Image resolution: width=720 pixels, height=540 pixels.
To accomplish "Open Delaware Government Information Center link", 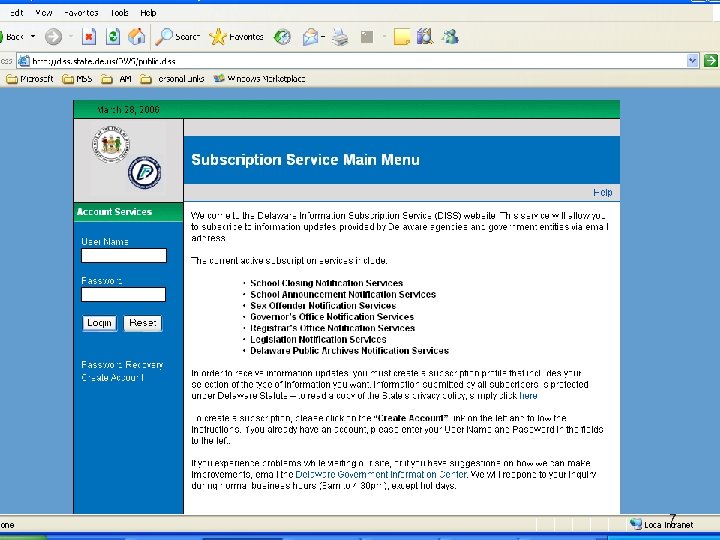I will point(381,474).
